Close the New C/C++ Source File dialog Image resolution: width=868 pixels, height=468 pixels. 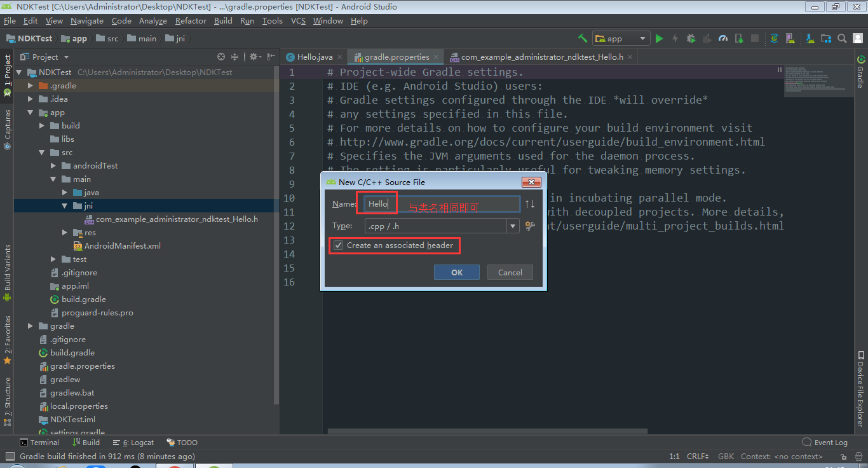(531, 182)
